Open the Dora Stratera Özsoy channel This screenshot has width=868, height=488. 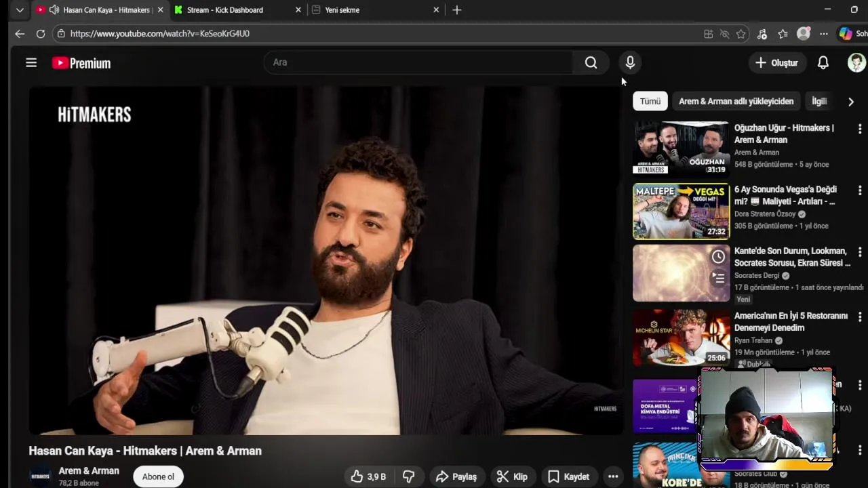(765, 214)
